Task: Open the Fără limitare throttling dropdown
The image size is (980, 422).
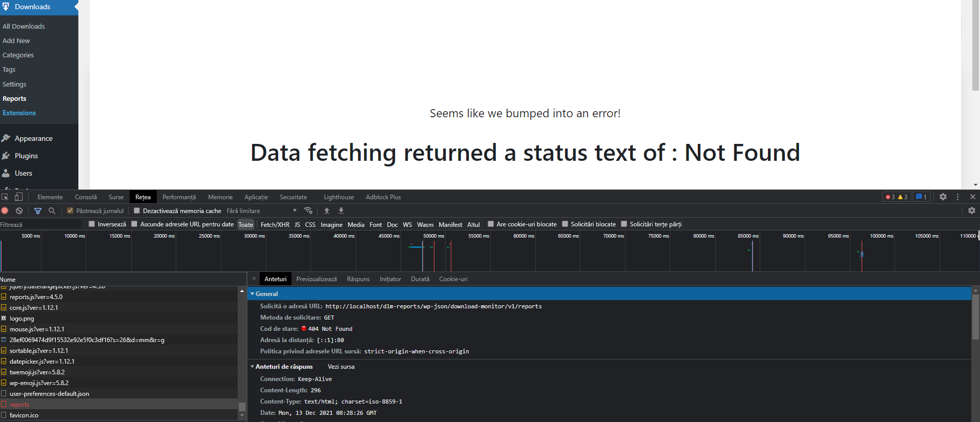Action: click(x=262, y=210)
